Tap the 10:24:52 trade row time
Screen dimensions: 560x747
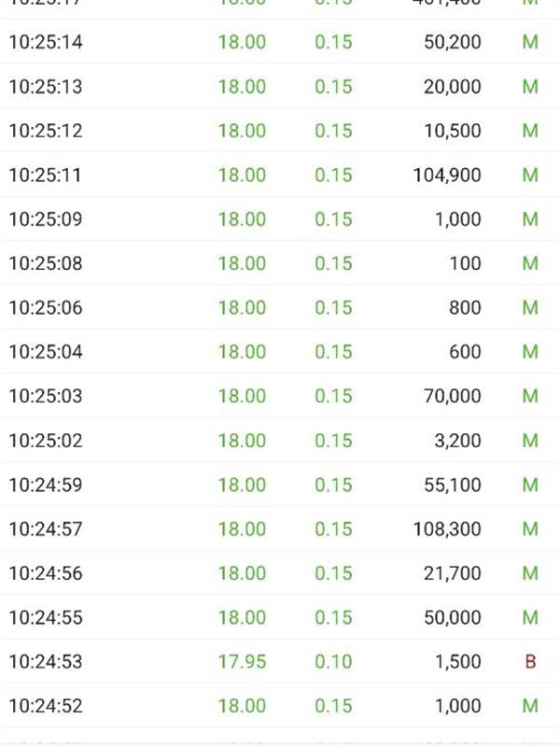tap(46, 706)
